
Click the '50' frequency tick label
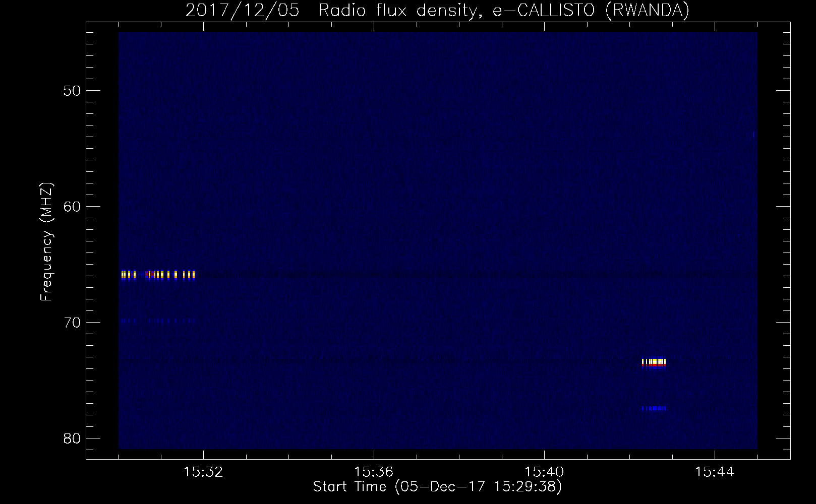[x=72, y=91]
